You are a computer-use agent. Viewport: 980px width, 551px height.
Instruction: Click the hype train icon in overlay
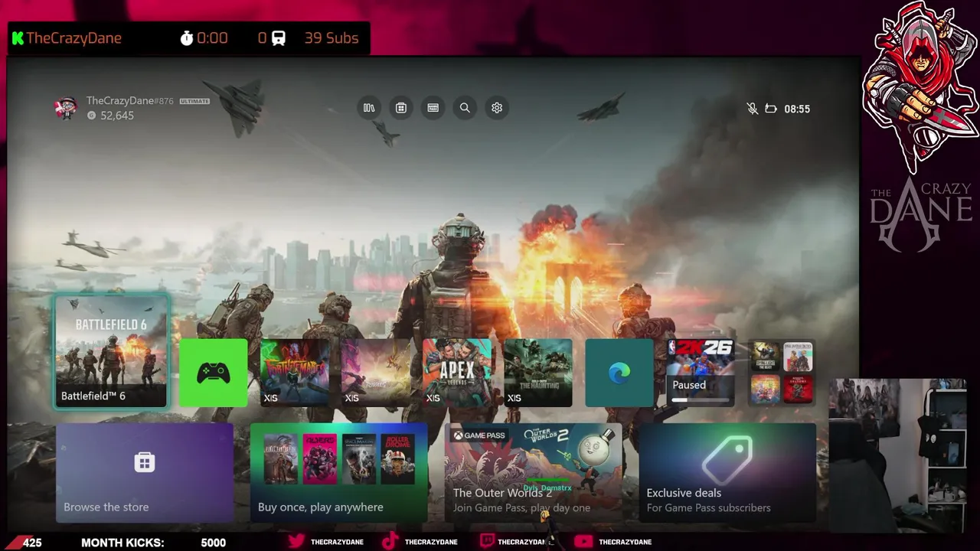[279, 37]
